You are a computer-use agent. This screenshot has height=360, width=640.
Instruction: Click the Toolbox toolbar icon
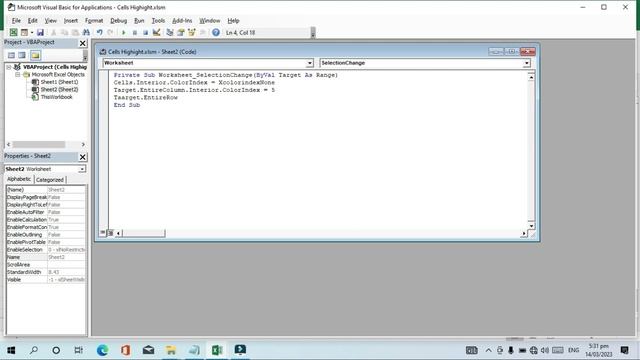202,32
